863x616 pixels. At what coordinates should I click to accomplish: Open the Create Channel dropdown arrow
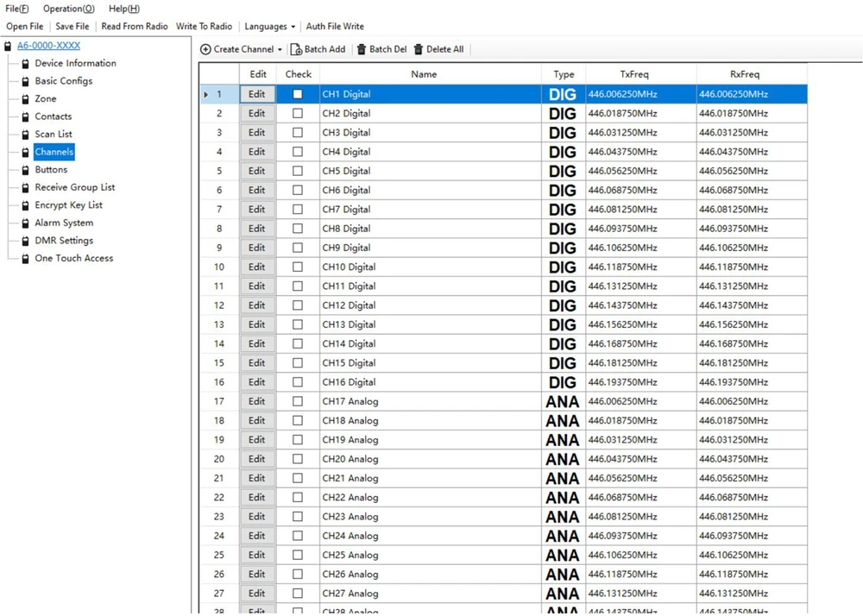tap(280, 49)
